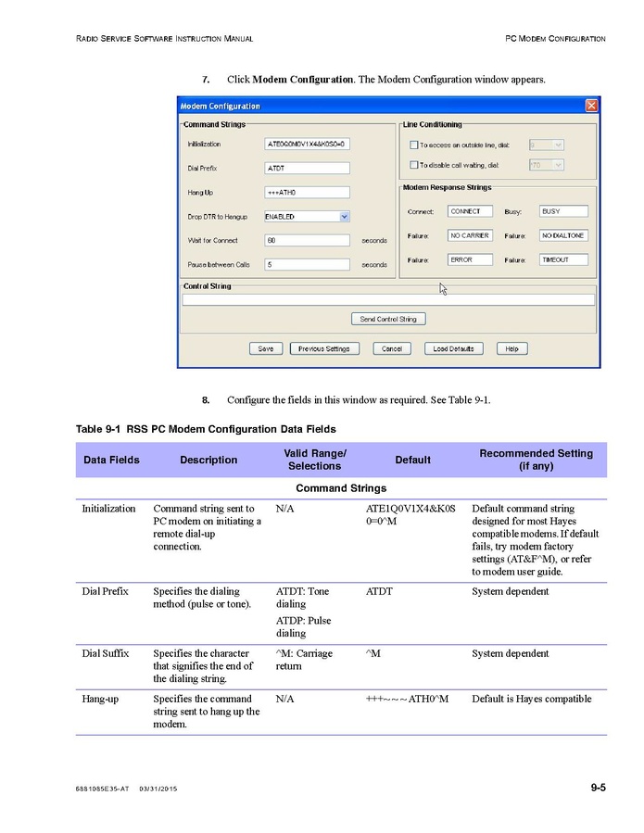
Task: Focus the Wait for Connect seconds field
Action: coord(307,240)
